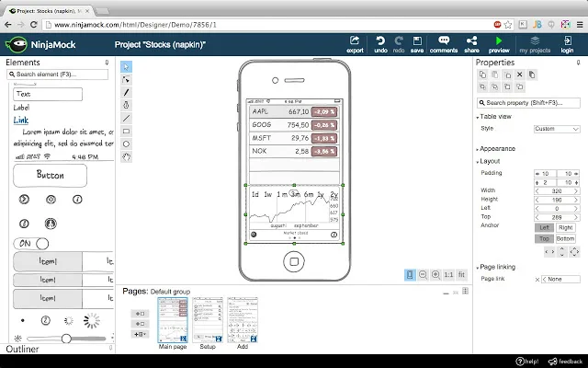The image size is (588, 368).
Task: Collapse the Layout section
Action: [488, 161]
